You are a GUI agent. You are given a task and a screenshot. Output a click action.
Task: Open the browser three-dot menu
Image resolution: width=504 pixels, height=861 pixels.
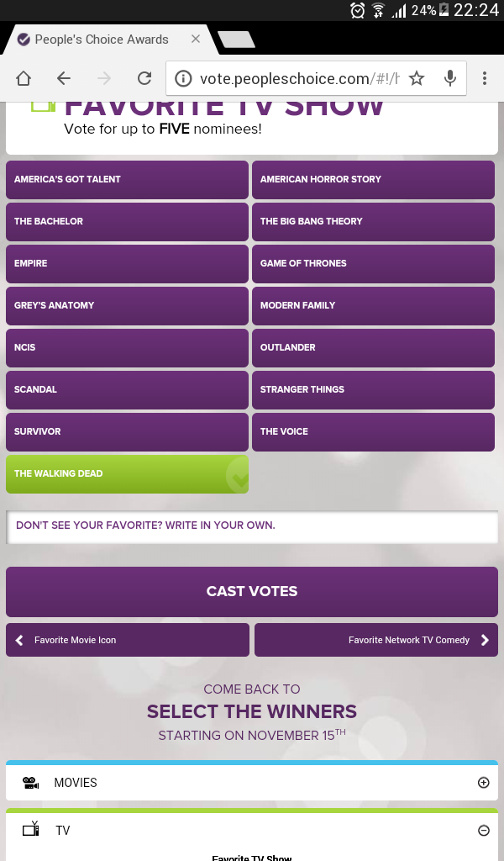pos(484,78)
